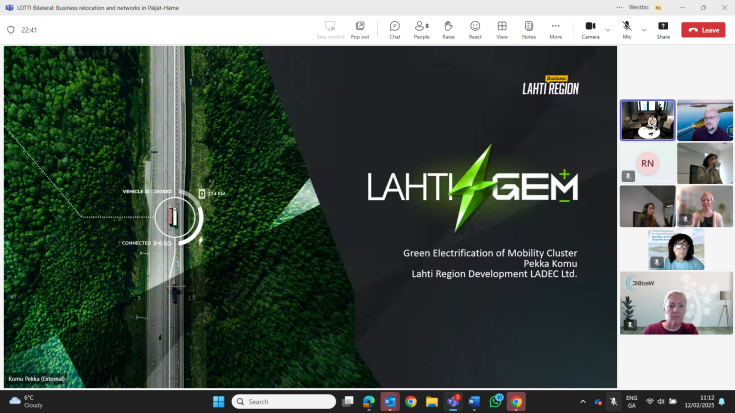Viewport: 735px width, 413px height.
Task: Show hidden system tray icons
Action: (x=583, y=402)
